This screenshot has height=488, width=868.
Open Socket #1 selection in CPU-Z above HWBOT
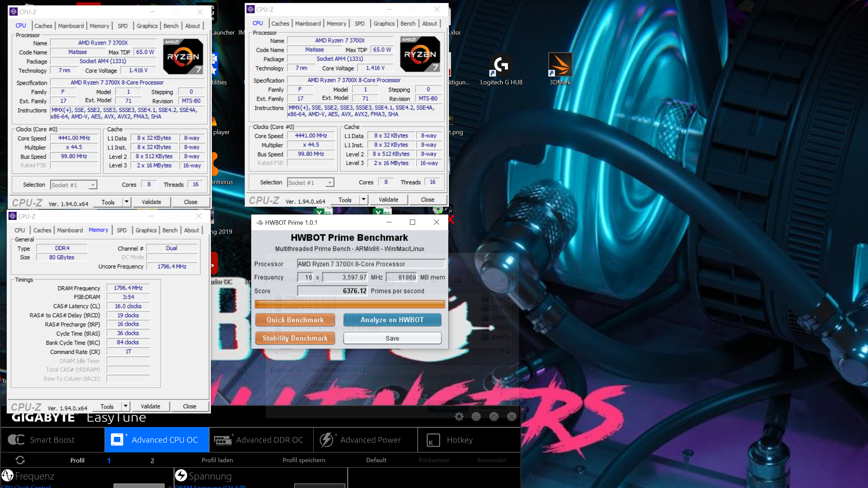(x=311, y=182)
